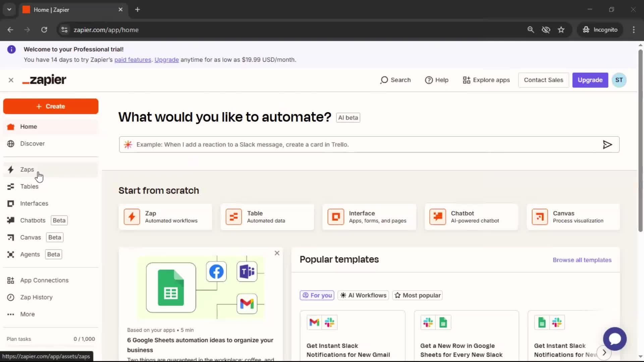Click Browse all templates link

pos(582,260)
